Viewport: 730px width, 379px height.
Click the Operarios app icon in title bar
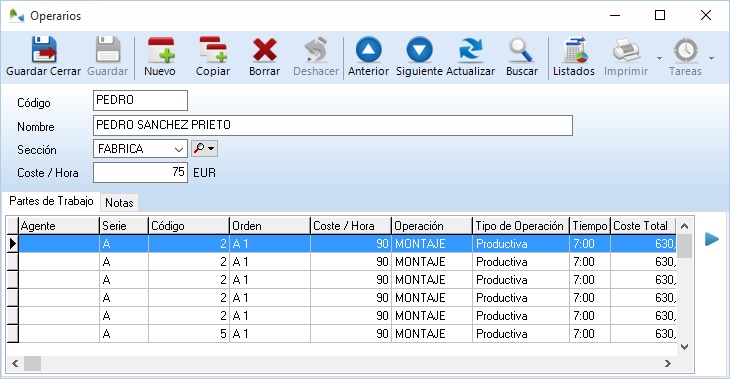16,16
